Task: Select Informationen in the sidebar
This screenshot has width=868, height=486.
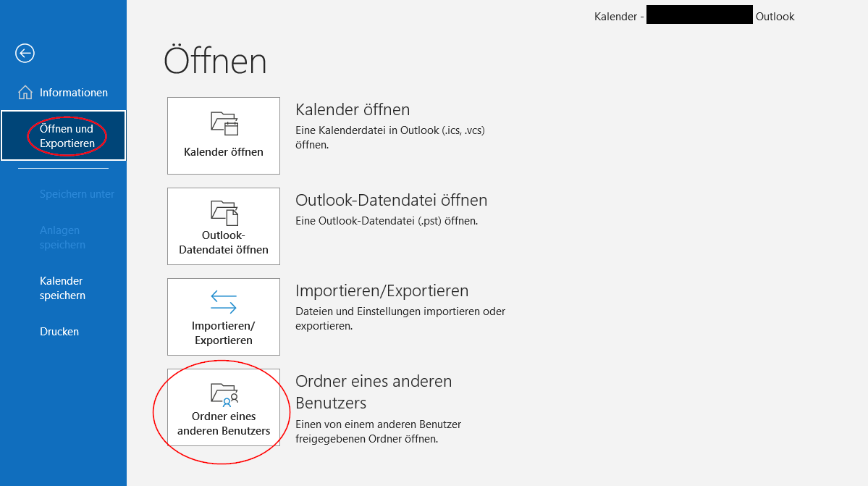Action: 72,92
